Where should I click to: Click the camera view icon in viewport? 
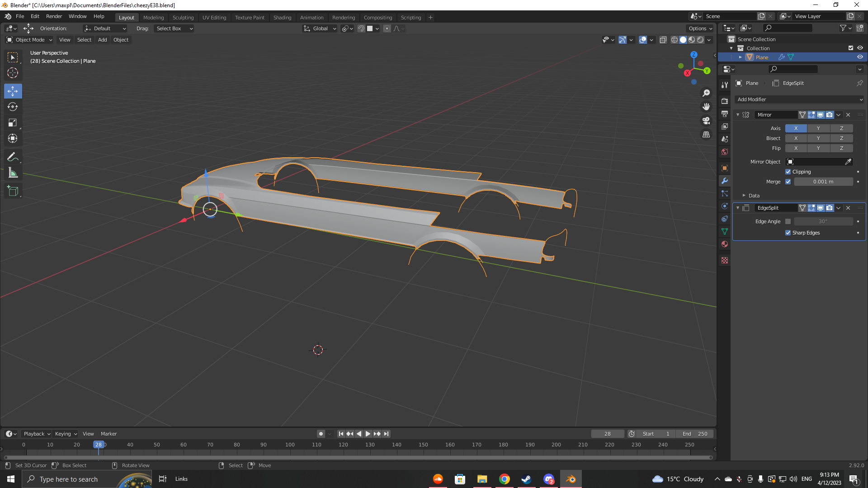click(706, 121)
